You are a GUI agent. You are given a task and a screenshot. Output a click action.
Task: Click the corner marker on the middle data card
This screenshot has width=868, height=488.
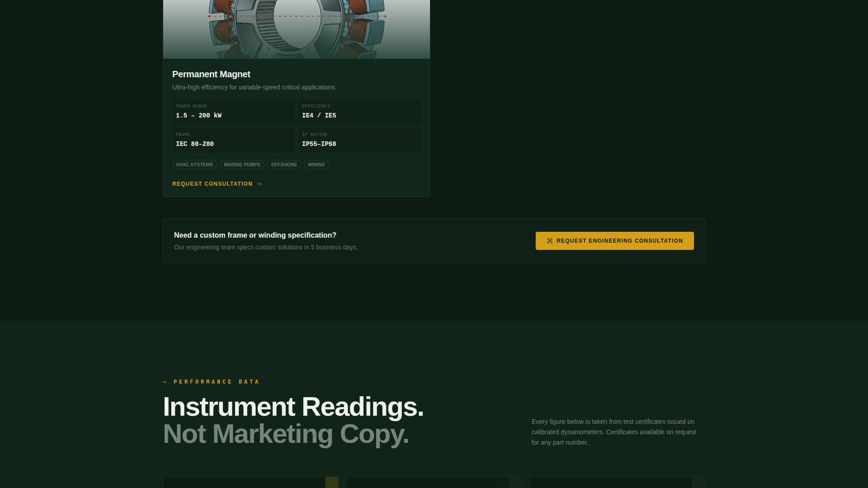tap(515, 483)
